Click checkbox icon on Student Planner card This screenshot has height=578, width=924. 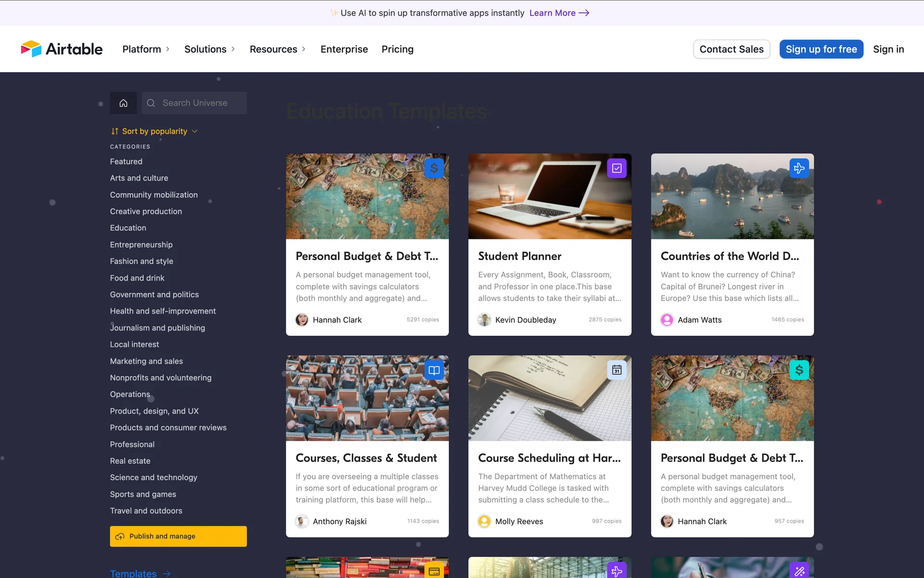[x=616, y=168]
